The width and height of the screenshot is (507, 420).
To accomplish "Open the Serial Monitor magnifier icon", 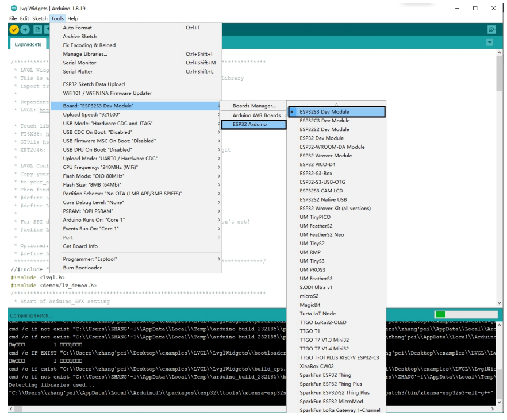I will click(x=491, y=30).
